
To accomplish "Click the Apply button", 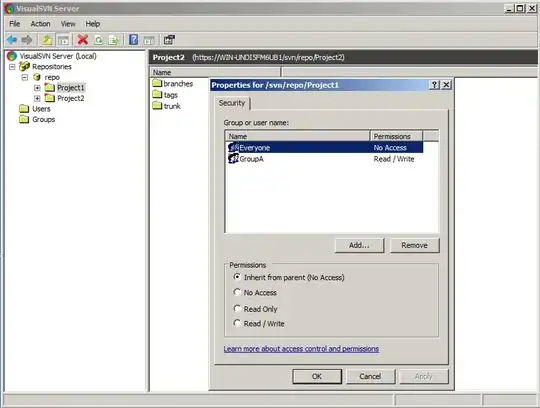I will click(424, 376).
